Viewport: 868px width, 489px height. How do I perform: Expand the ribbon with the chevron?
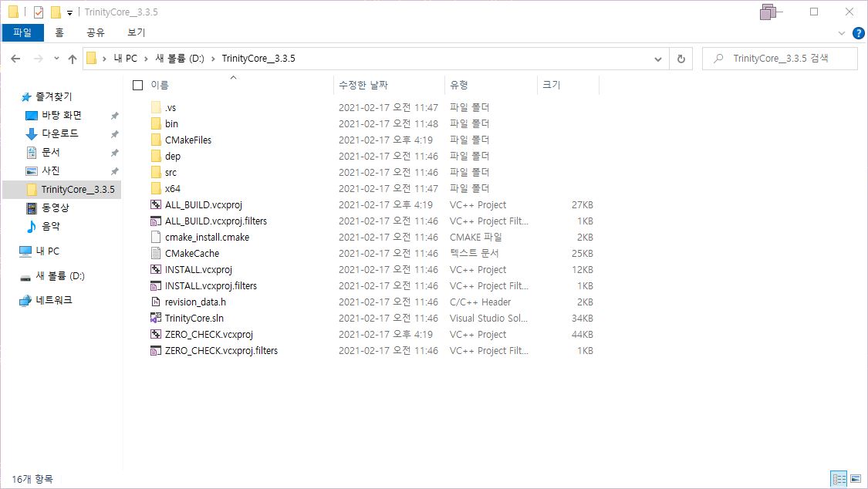pyautogui.click(x=842, y=33)
